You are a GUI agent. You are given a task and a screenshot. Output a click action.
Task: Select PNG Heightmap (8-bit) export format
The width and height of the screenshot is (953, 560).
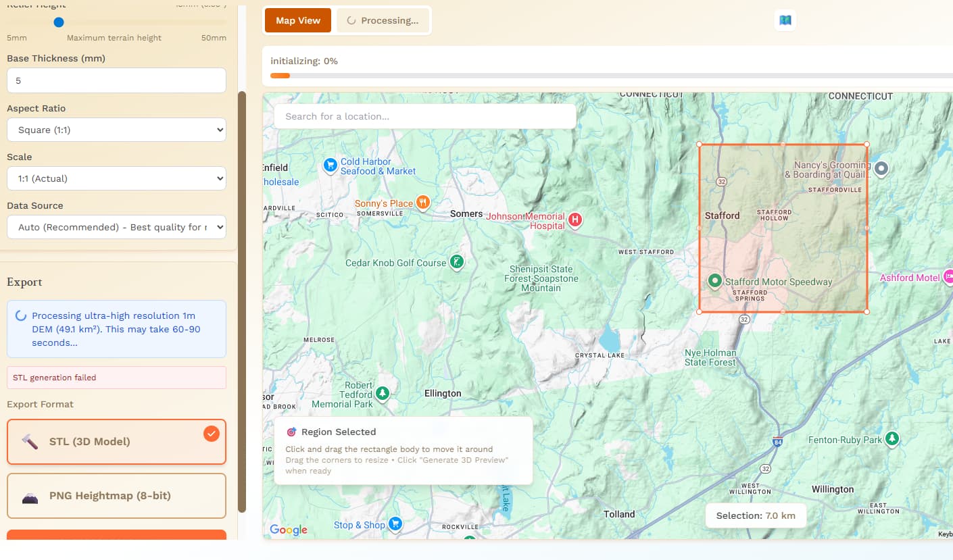[x=116, y=496]
